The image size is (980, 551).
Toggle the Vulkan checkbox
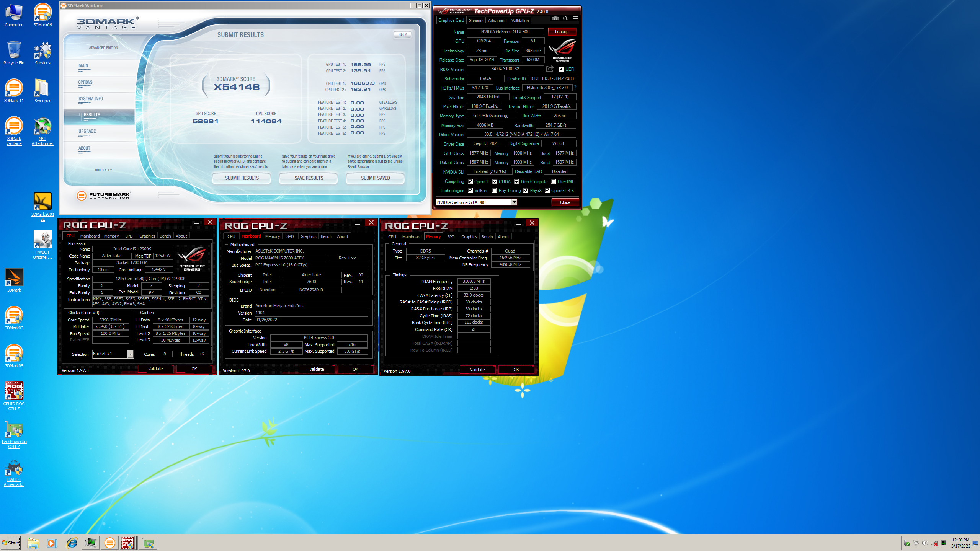point(470,191)
